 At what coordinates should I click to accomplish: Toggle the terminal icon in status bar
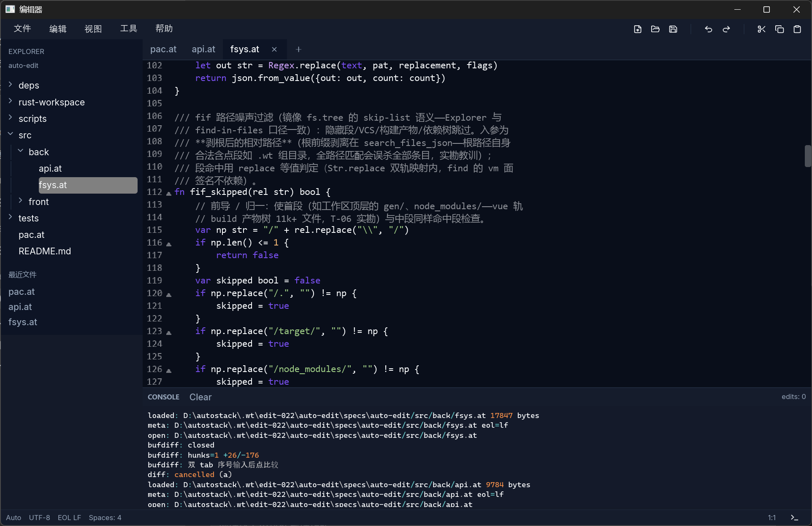[794, 518]
